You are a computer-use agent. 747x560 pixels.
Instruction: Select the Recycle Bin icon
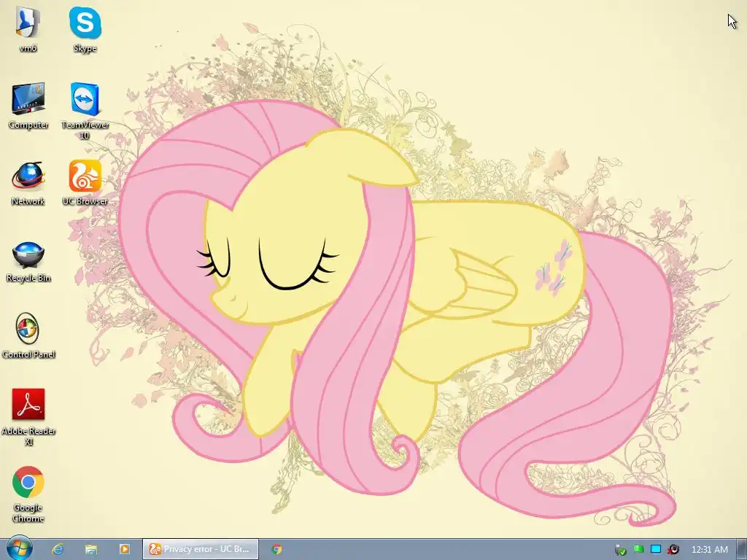pyautogui.click(x=28, y=262)
